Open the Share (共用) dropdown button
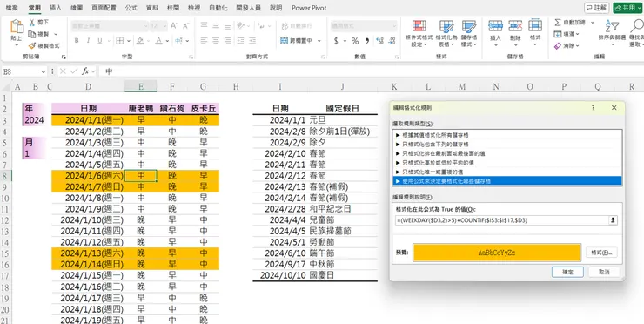This screenshot has height=324, width=644. (x=627, y=8)
